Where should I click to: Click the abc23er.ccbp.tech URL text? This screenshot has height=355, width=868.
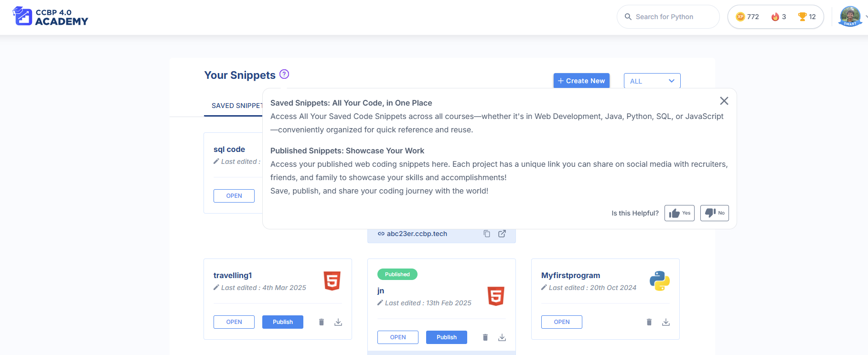click(417, 234)
